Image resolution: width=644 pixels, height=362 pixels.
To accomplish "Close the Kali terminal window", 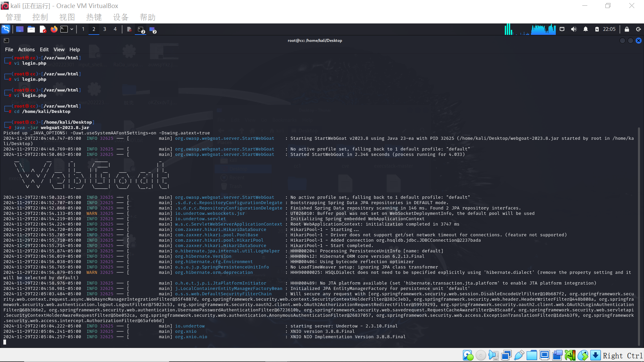I will (x=639, y=41).
